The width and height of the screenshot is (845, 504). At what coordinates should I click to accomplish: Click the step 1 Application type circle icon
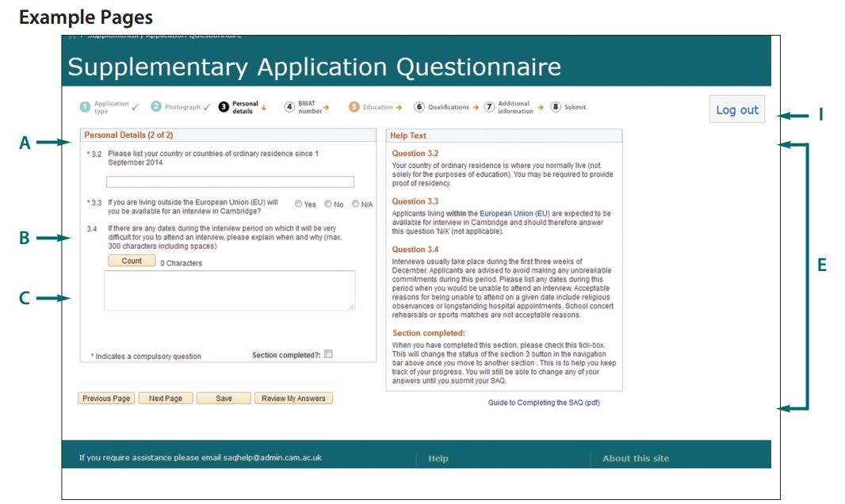[85, 107]
